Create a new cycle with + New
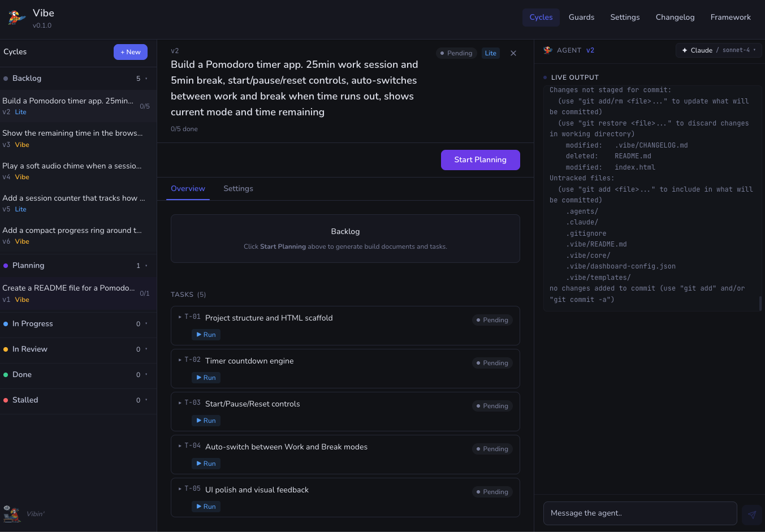The image size is (765, 532). tap(131, 52)
